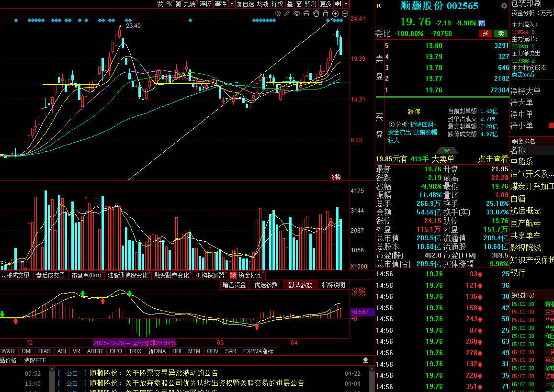This screenshot has width=554, height=392.
Task: Click download arrow icon in news panel
Action: point(366,360)
